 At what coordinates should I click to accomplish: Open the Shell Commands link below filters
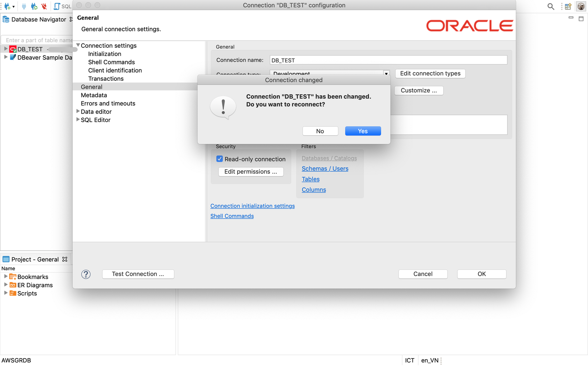pos(232,216)
